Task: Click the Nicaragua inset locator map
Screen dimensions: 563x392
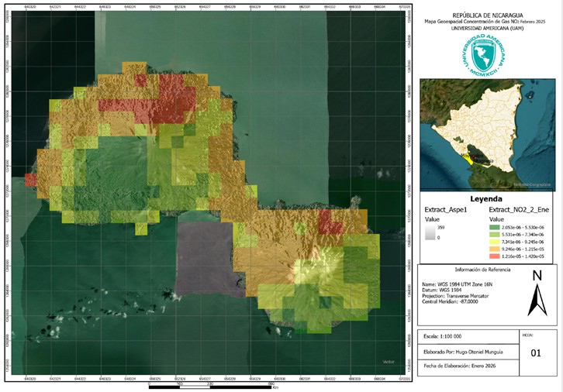Action: (x=488, y=135)
